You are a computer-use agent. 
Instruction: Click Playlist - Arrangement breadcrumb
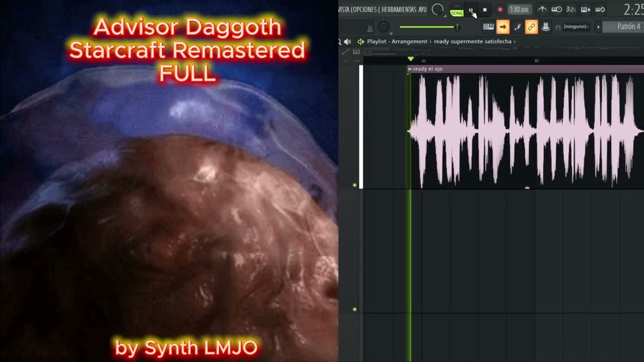(397, 42)
